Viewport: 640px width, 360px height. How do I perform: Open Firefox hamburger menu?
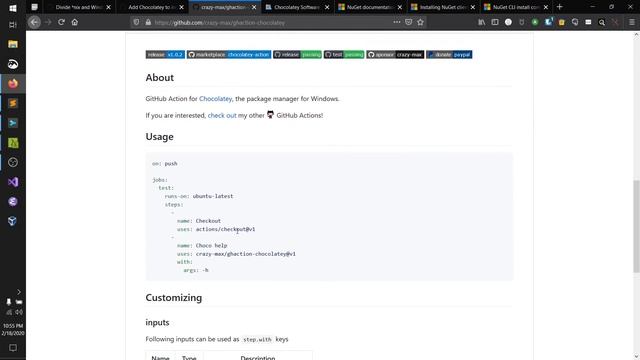632,22
